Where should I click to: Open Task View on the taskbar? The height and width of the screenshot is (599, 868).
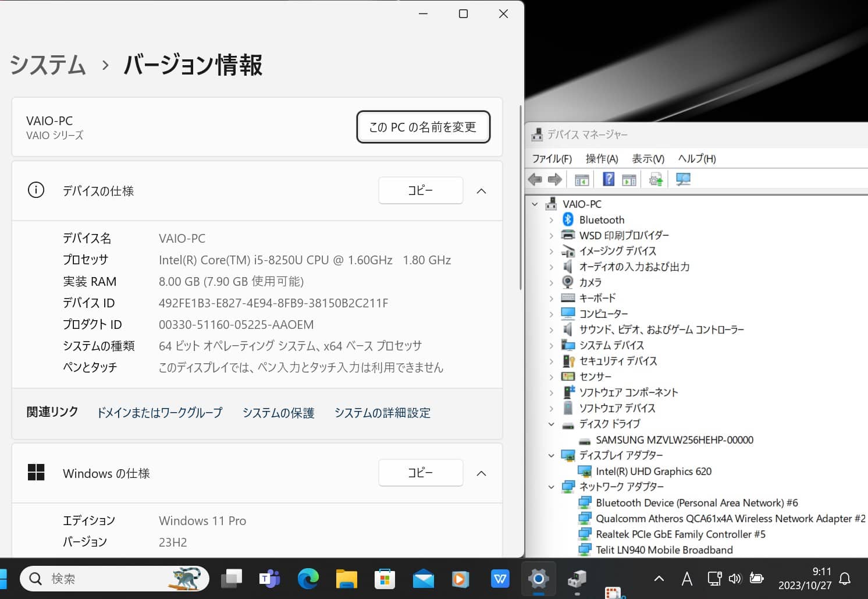click(232, 579)
